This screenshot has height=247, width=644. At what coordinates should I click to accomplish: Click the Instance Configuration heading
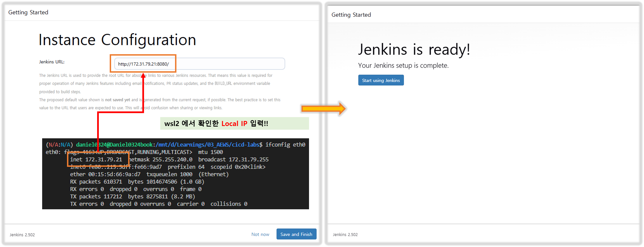[117, 40]
